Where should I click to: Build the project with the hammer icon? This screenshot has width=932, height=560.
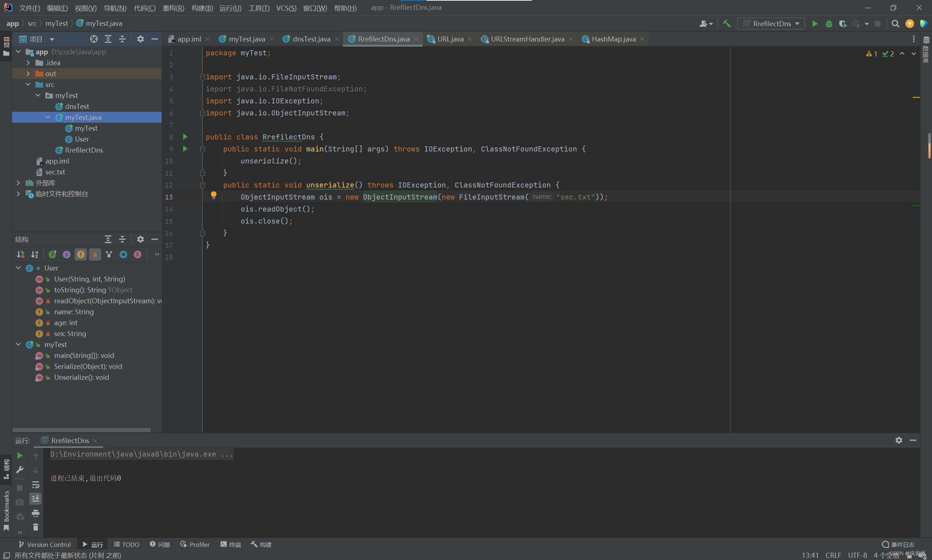click(x=727, y=23)
